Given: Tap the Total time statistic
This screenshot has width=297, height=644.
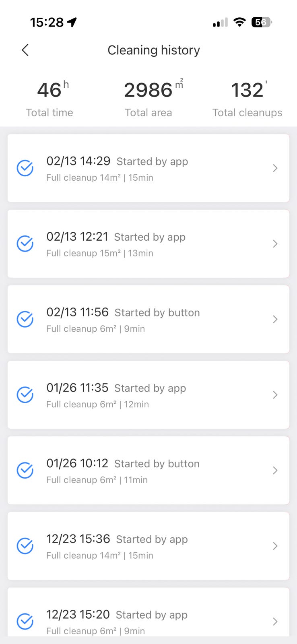Looking at the screenshot, I should [49, 99].
